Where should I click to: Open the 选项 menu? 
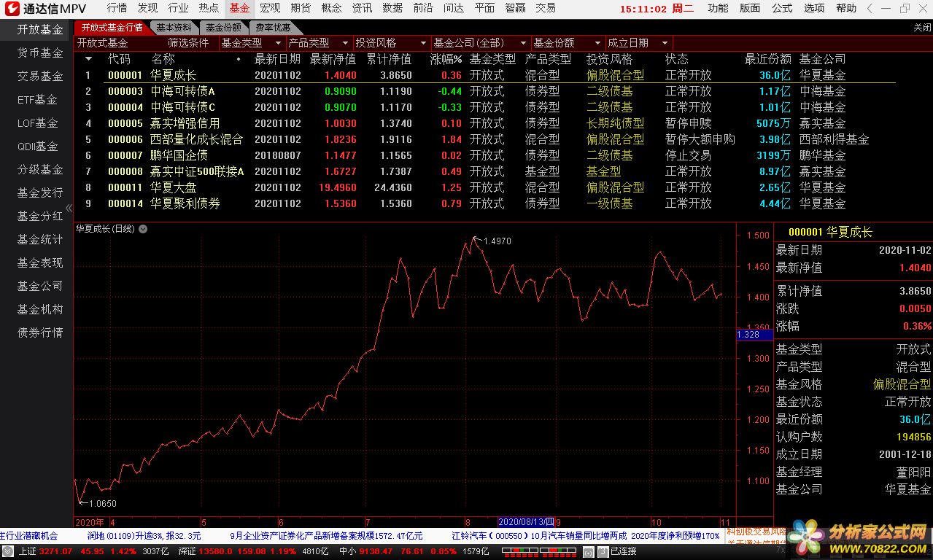[814, 9]
